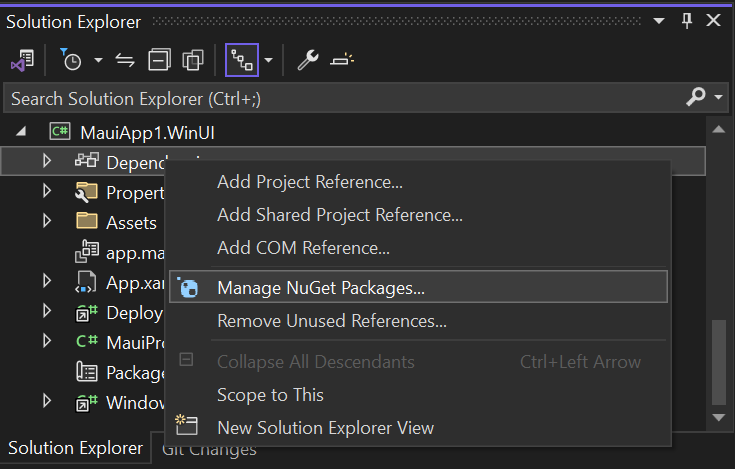Open the file nesting settings dropdown arrow
The width and height of the screenshot is (735, 469).
pos(269,60)
